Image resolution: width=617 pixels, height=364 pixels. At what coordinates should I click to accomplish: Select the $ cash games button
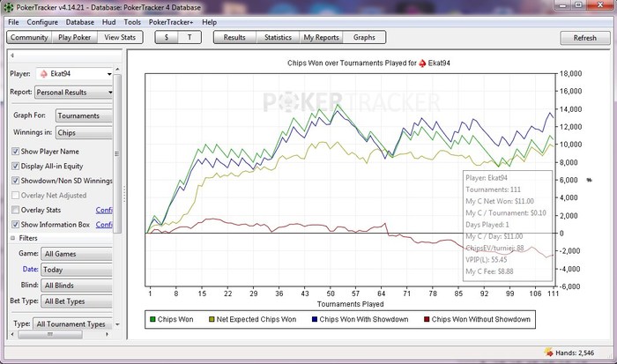point(167,37)
